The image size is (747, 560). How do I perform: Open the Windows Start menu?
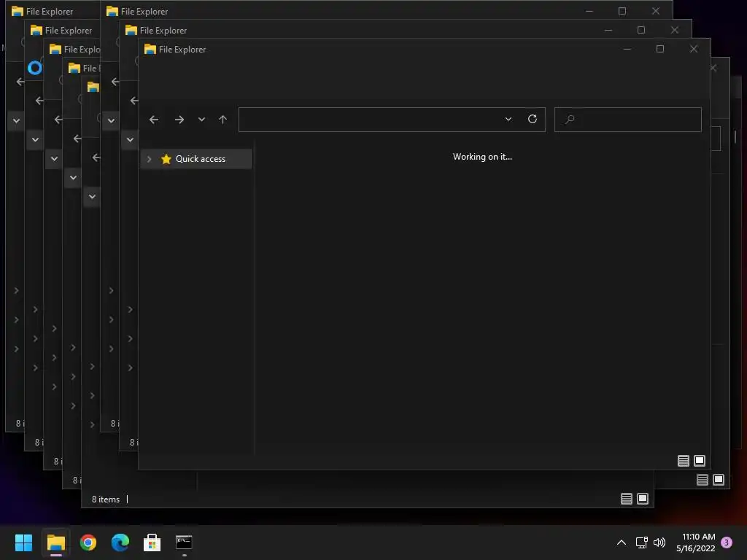(23, 542)
